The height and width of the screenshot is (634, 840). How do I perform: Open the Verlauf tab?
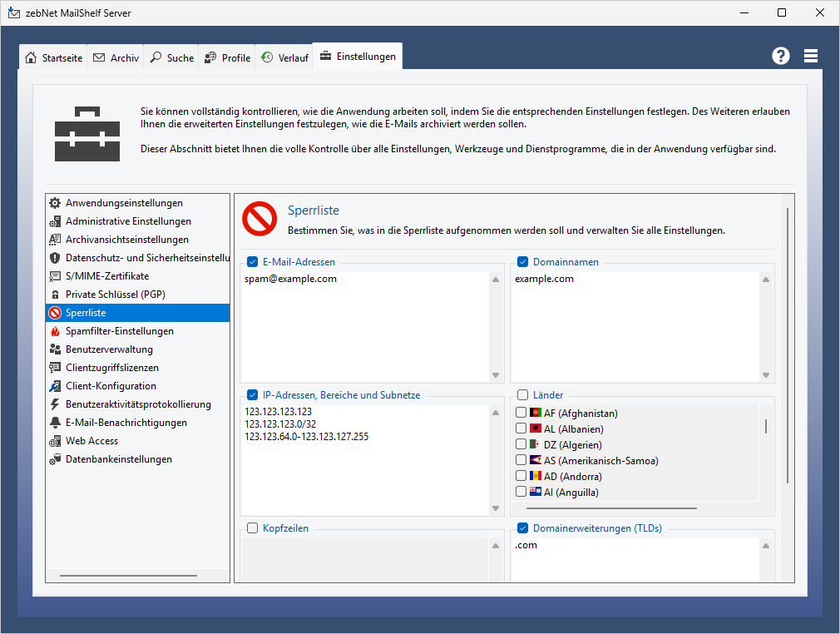[285, 58]
